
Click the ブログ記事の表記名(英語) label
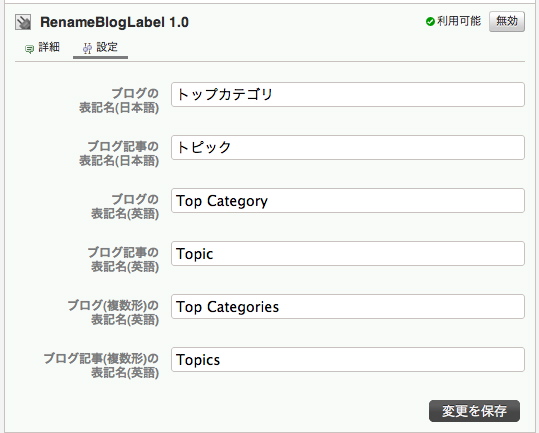point(123,259)
